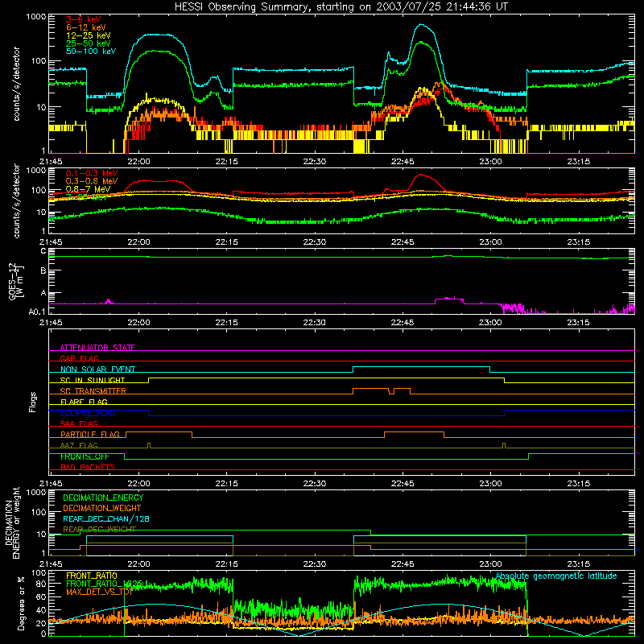Click the MAX_DET_VS_TOT legend label
The image size is (644, 644).
click(x=99, y=592)
